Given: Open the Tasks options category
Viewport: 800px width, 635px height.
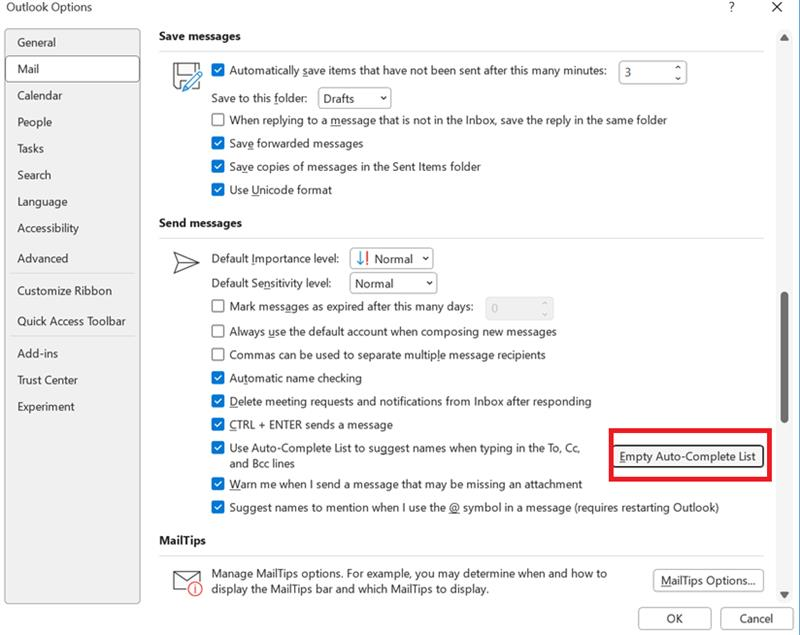Looking at the screenshot, I should click(x=72, y=148).
